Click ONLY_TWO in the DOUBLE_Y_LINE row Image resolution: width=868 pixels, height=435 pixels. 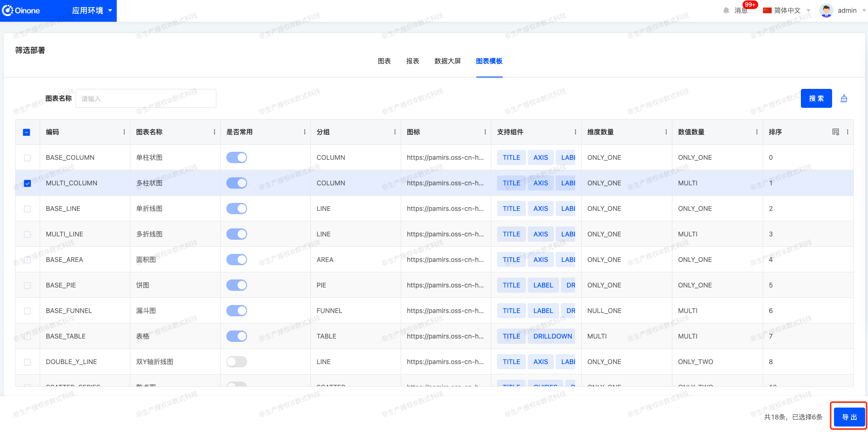pos(696,362)
